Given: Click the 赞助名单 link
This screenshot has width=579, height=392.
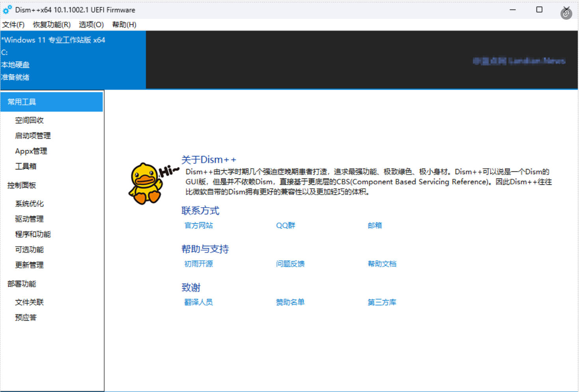Looking at the screenshot, I should point(290,302).
